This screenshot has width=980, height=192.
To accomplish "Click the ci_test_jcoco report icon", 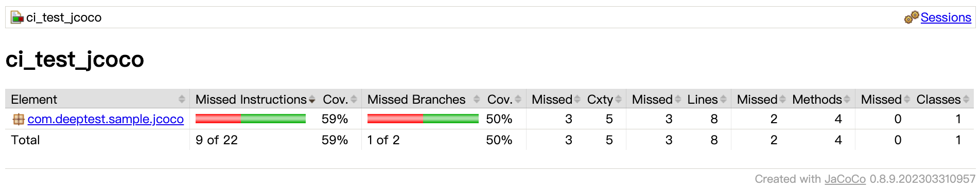I will 17,17.
